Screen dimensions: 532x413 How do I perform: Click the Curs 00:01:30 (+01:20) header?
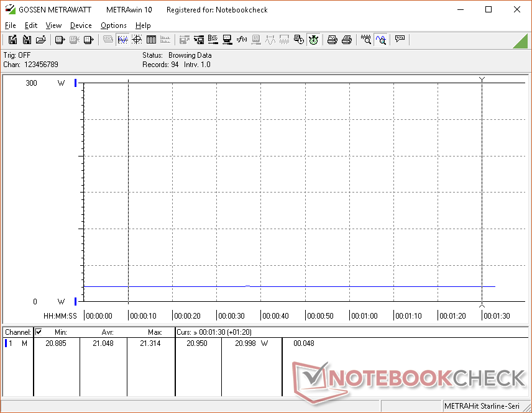tap(214, 332)
